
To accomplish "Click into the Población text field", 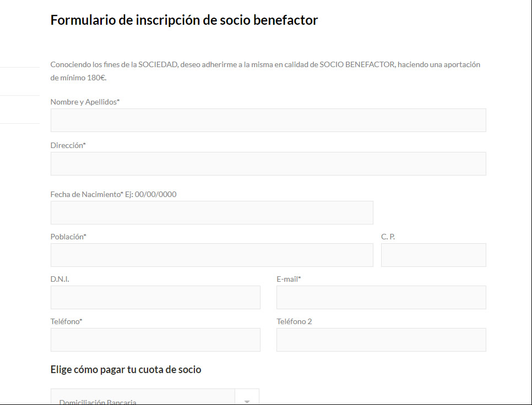I will 211,255.
